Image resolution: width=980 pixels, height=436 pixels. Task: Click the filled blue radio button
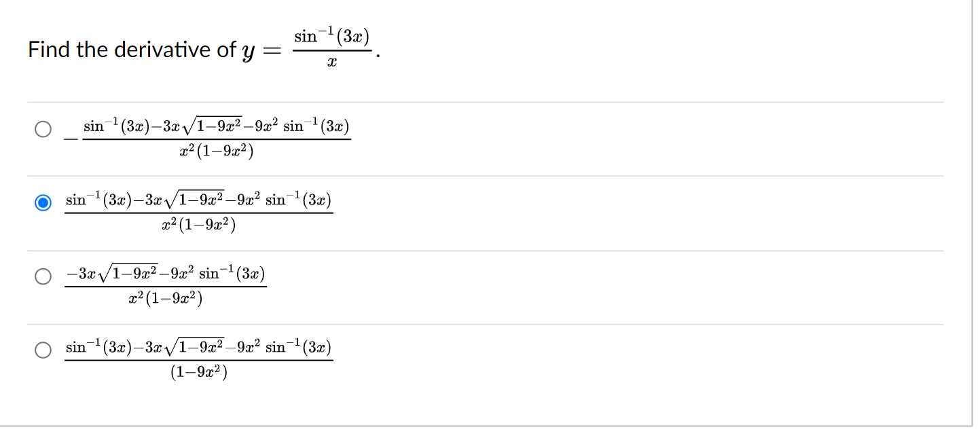tap(42, 202)
